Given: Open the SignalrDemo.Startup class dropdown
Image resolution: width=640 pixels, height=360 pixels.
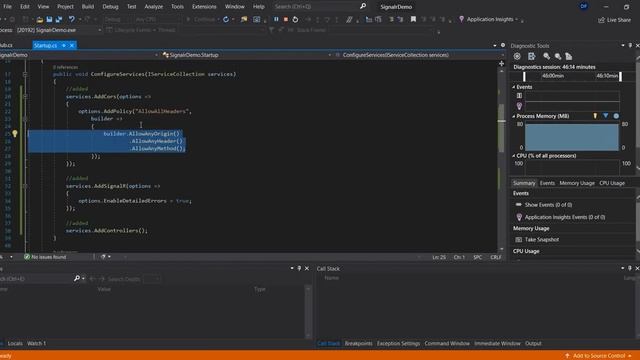Looking at the screenshot, I should pos(247,55).
